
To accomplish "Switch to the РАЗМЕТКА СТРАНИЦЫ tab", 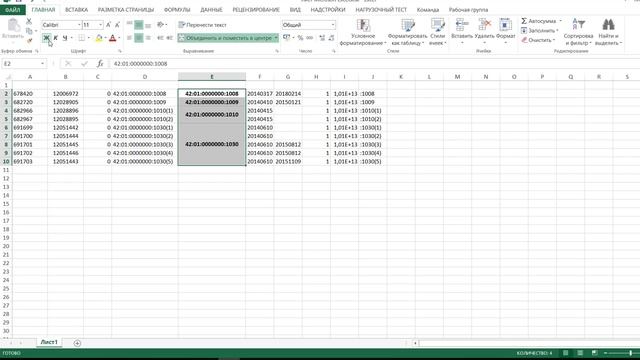I will click(x=126, y=9).
